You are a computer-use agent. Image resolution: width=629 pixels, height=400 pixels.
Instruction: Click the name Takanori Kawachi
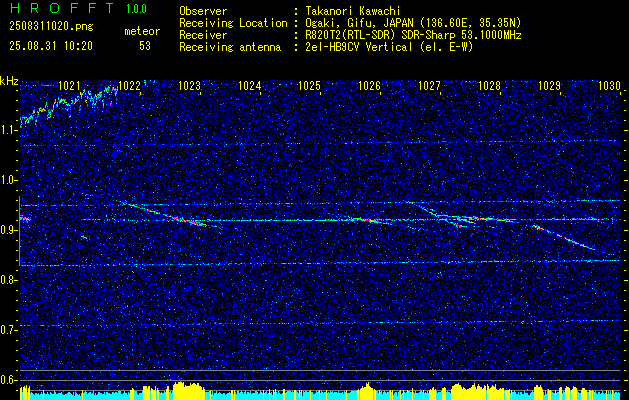(351, 11)
